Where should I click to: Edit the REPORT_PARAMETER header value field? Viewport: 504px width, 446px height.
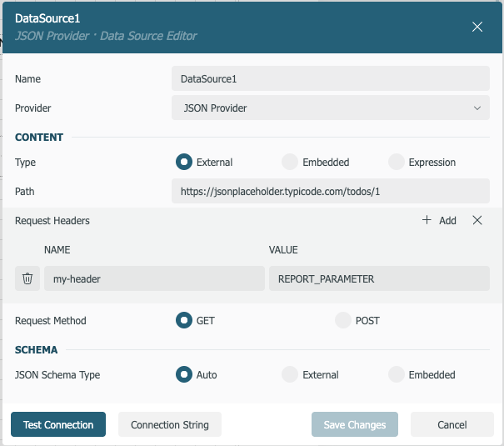pos(379,279)
